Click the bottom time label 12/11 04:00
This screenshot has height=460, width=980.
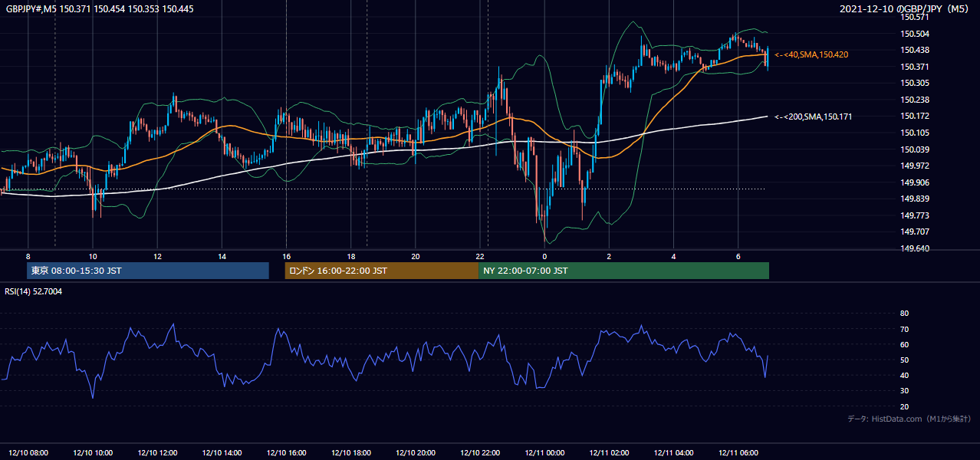point(674,453)
